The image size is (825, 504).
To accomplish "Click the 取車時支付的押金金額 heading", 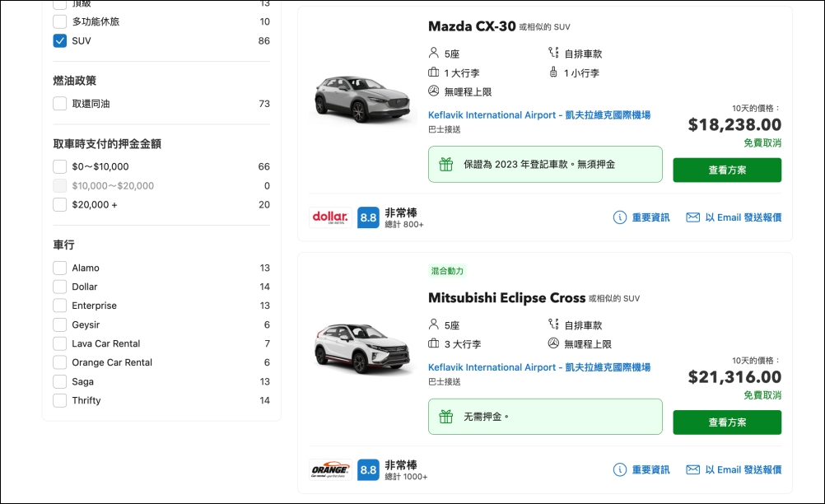I will pyautogui.click(x=107, y=143).
